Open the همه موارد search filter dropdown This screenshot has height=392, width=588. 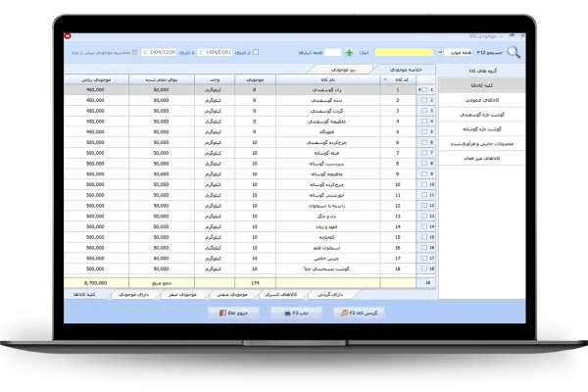coord(440,52)
